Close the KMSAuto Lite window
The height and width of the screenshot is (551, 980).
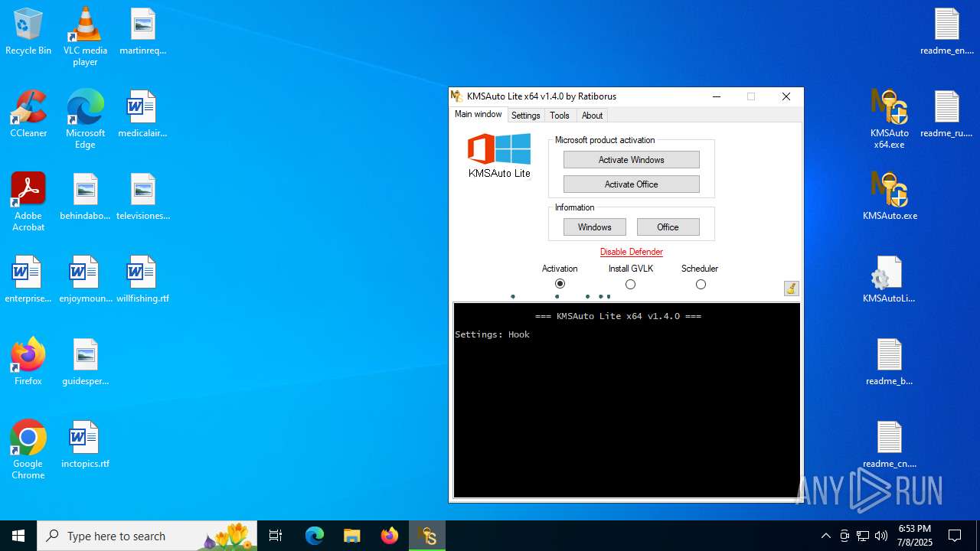(786, 96)
